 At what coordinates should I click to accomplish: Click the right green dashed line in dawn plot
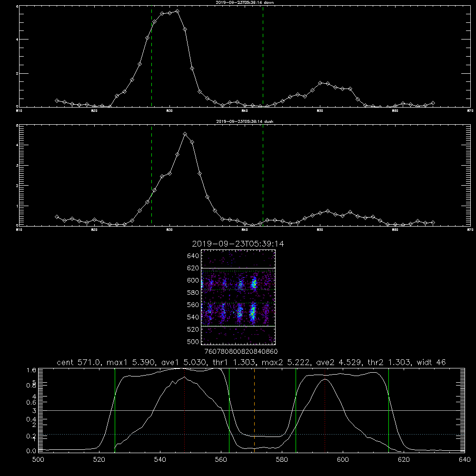(263, 57)
